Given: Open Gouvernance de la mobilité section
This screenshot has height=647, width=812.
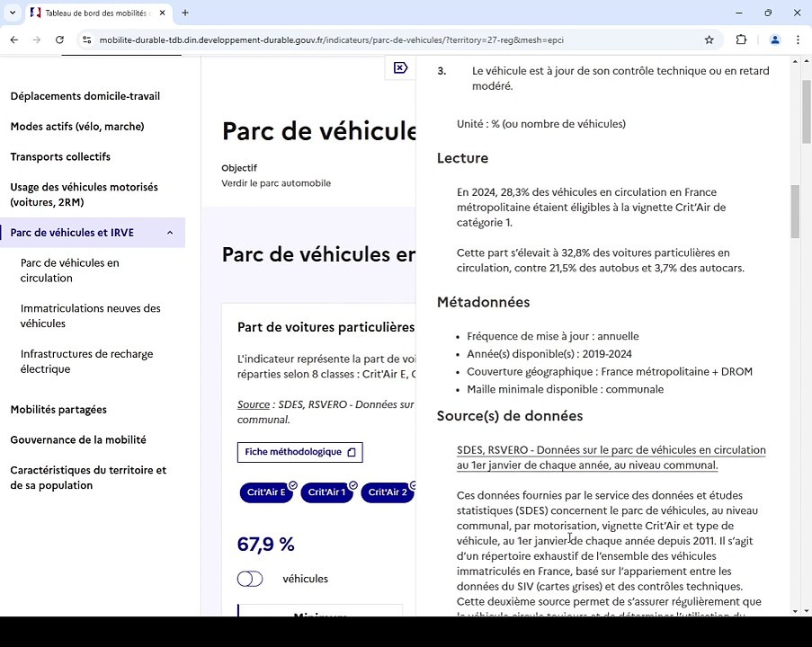Looking at the screenshot, I should tap(78, 440).
